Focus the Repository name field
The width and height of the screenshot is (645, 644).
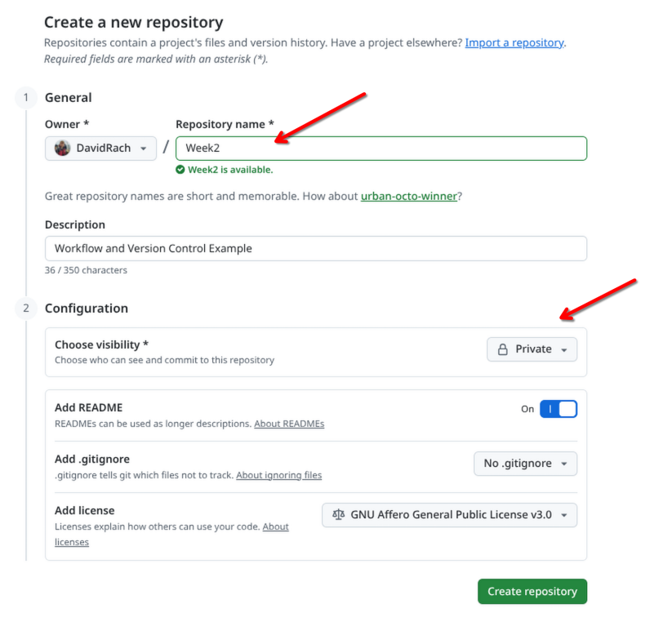click(380, 149)
